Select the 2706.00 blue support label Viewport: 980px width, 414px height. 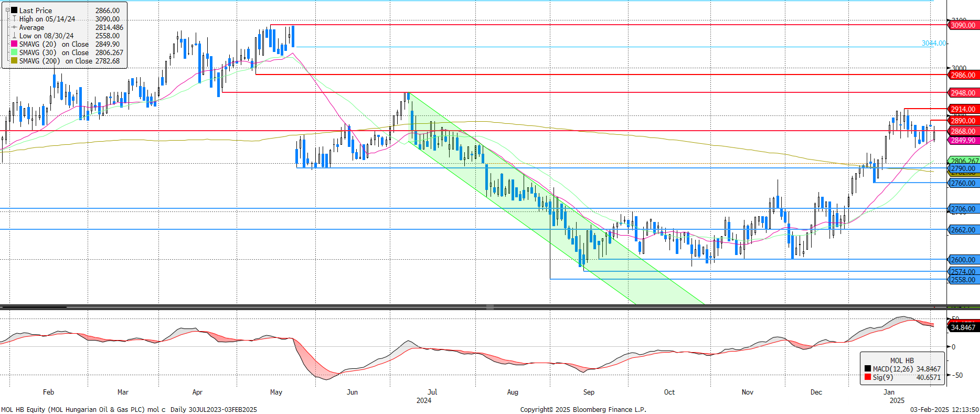click(x=963, y=209)
